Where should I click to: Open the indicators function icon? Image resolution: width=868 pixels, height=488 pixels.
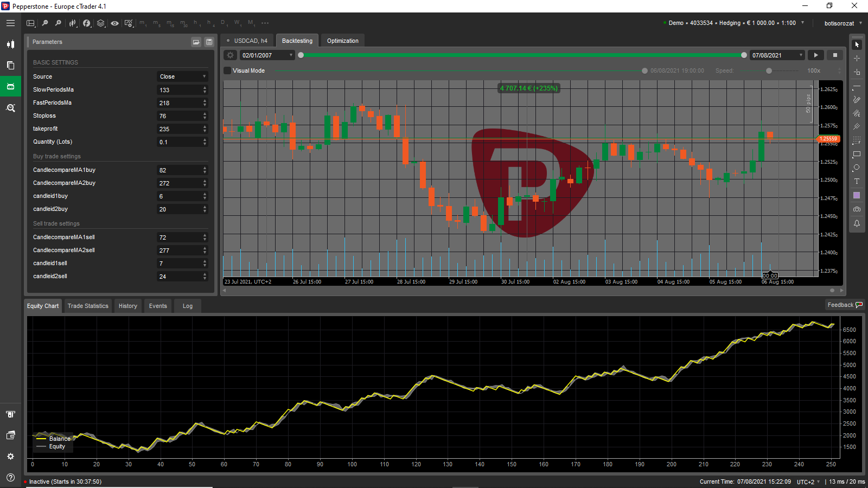click(87, 23)
